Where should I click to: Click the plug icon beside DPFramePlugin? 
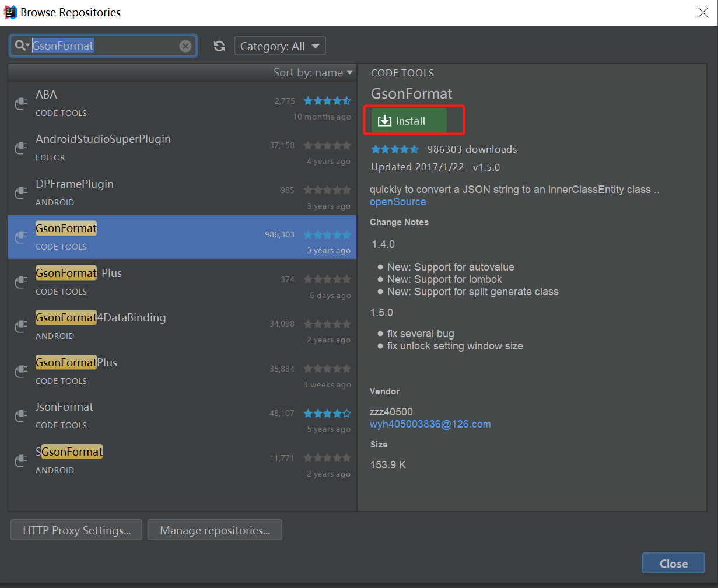click(x=21, y=193)
